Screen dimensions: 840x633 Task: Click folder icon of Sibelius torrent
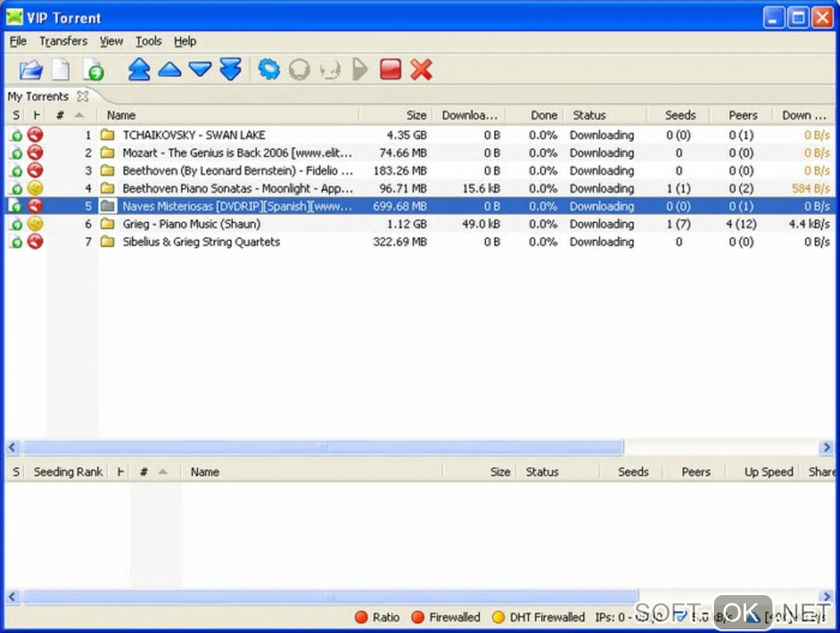point(108,241)
